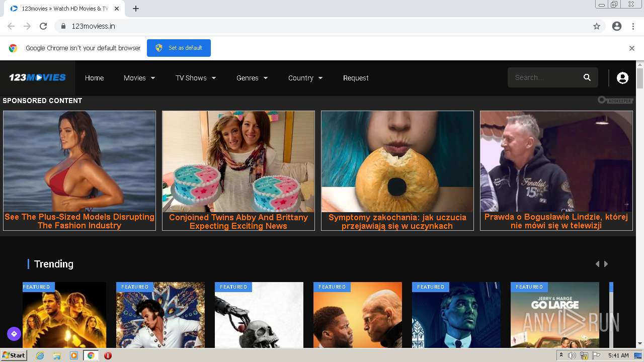The image size is (644, 362).
Task: Open the media player taskbar icon
Action: pos(74,355)
